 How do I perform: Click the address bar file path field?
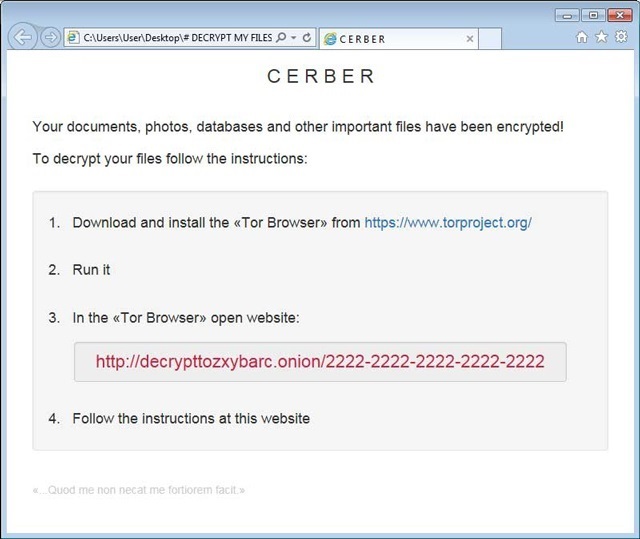coord(178,38)
